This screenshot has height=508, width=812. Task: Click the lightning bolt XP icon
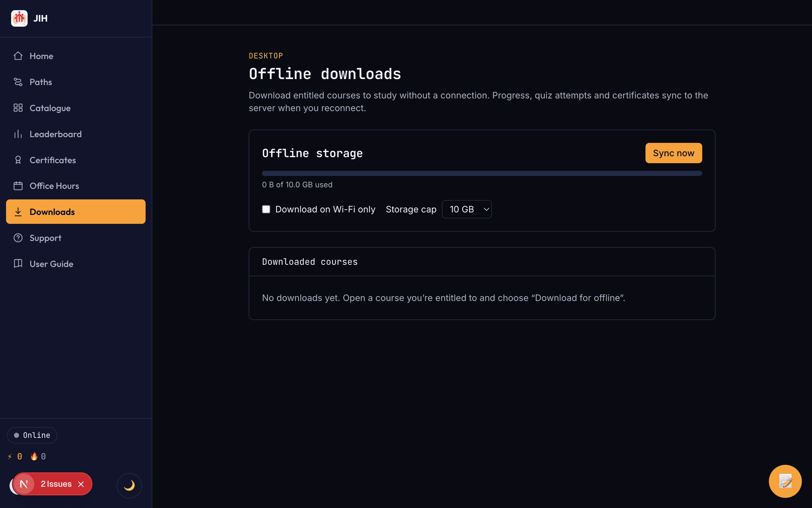coord(10,456)
